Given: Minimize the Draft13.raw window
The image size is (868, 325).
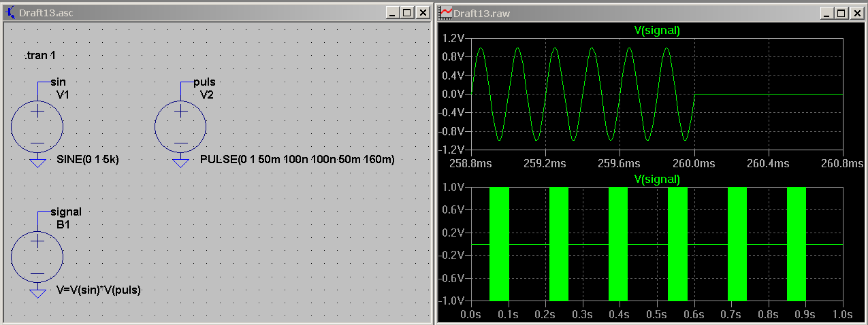Looking at the screenshot, I should coord(827,12).
